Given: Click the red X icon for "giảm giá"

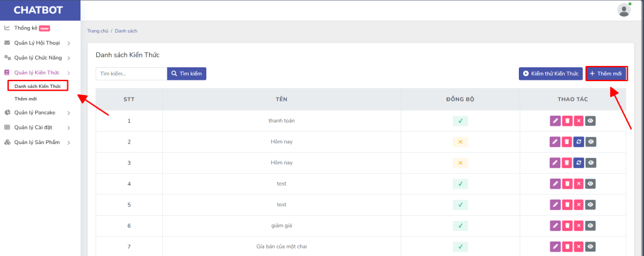Looking at the screenshot, I should (579, 225).
